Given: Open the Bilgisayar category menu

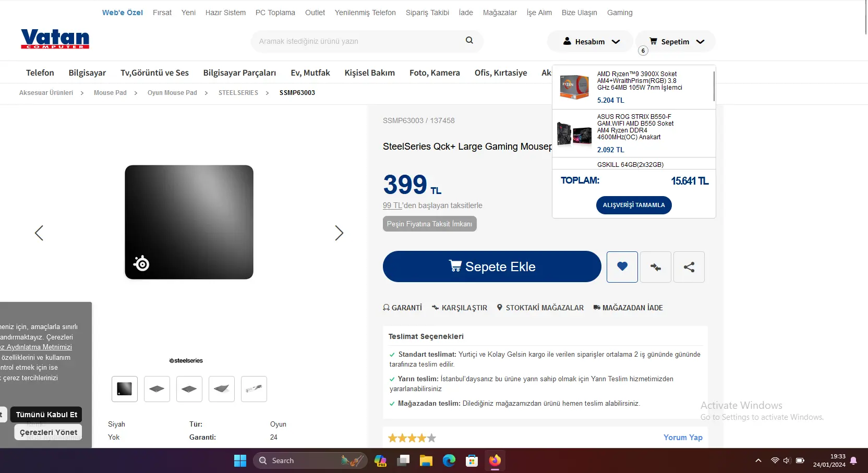Looking at the screenshot, I should [x=87, y=72].
